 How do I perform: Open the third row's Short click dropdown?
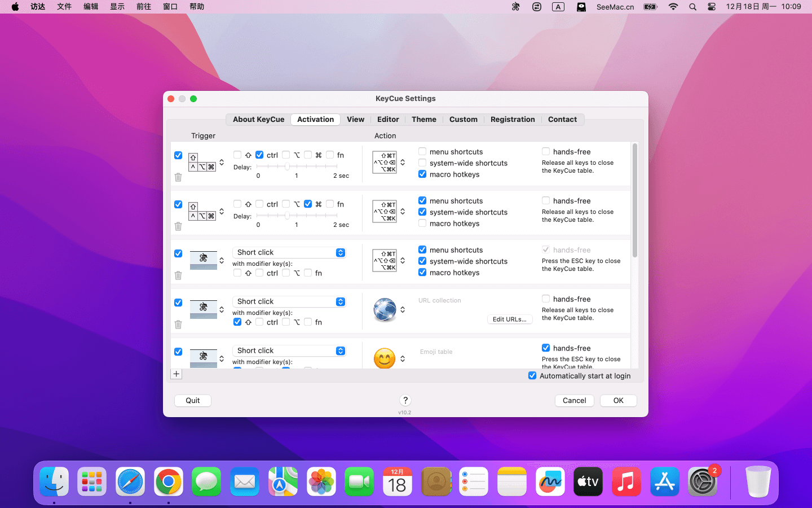click(289, 253)
